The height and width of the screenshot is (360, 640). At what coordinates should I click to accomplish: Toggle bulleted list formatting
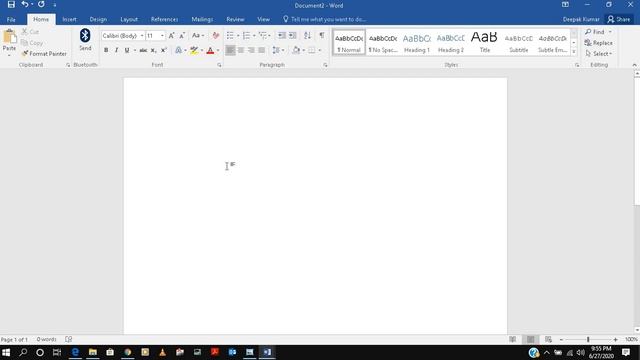pyautogui.click(x=230, y=36)
